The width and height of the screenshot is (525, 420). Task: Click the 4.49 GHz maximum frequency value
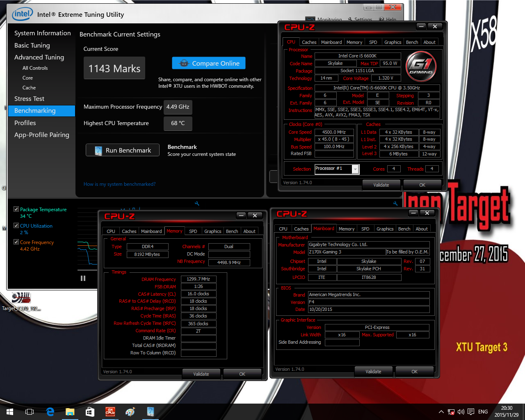(178, 107)
